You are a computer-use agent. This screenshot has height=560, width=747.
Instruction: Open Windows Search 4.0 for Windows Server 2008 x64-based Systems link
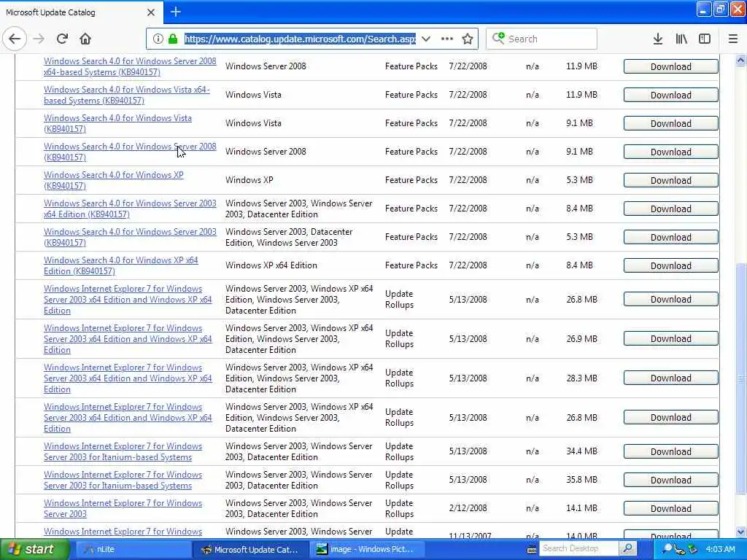point(130,66)
